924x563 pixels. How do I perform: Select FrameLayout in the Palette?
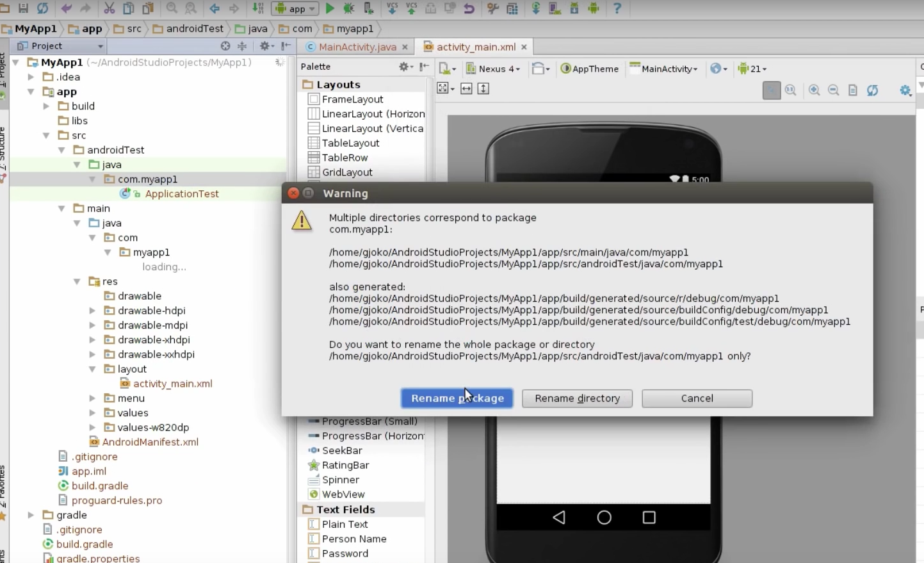(352, 99)
